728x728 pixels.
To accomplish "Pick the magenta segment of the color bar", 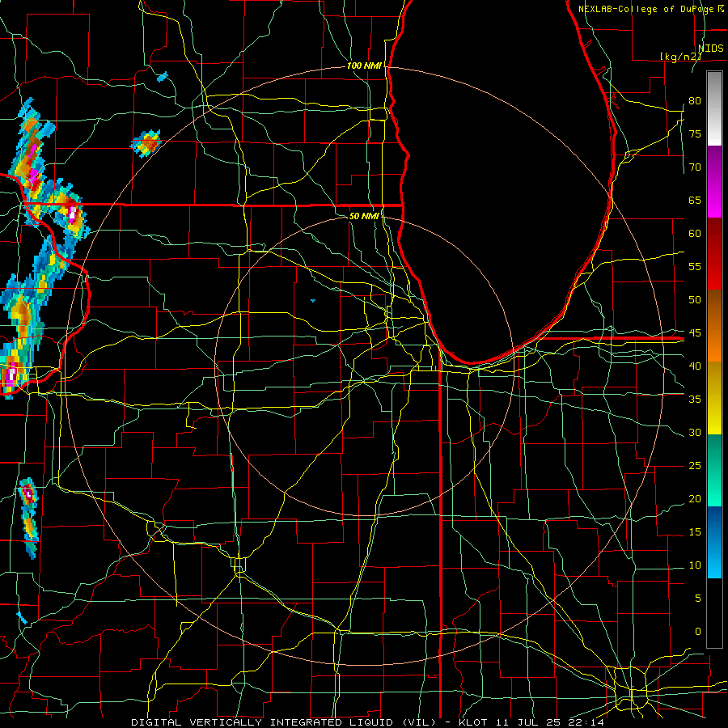I will click(714, 181).
